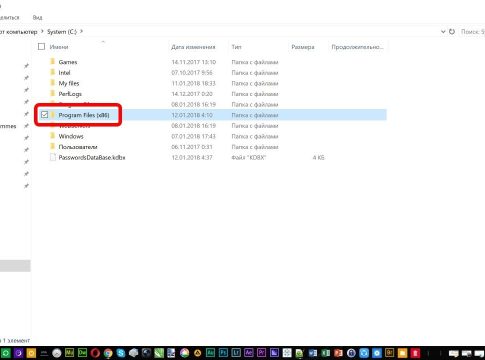The height and width of the screenshot is (360, 485).
Task: Open the address bar history dropdown
Action: (443, 32)
